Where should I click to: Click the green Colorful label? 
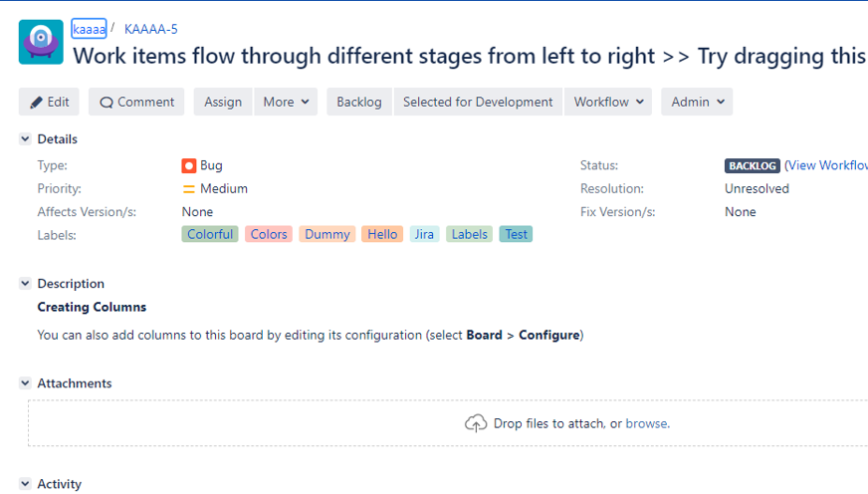(x=210, y=234)
